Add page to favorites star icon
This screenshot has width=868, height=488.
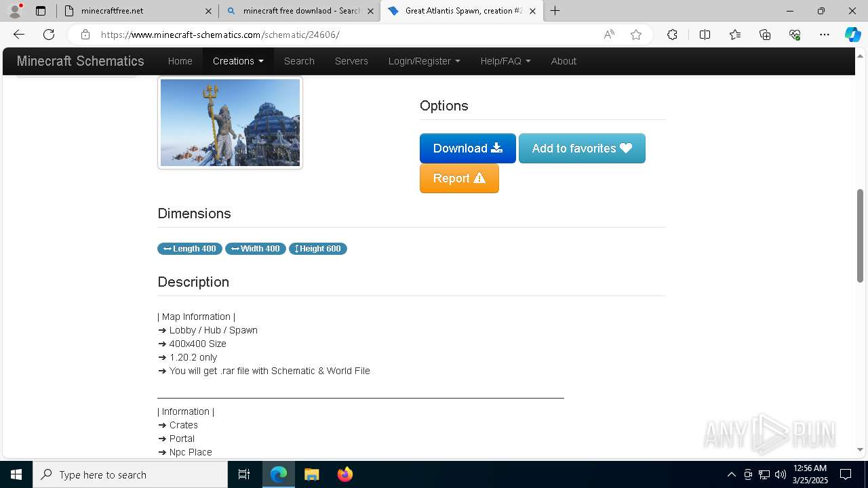tap(636, 35)
